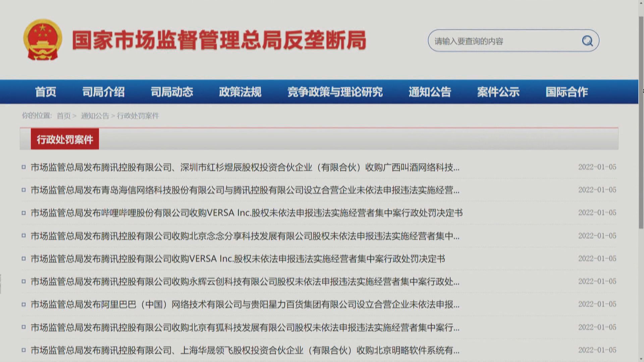Image resolution: width=644 pixels, height=362 pixels.
Task: Open 腾讯控股 收购广西叫酒网络科技 notice
Action: click(245, 167)
